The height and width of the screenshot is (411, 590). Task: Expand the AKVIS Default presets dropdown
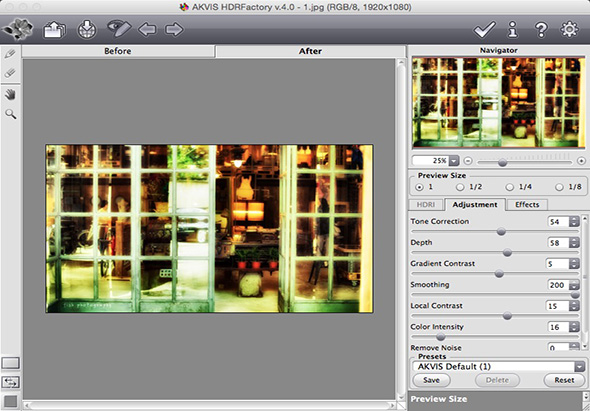[579, 366]
